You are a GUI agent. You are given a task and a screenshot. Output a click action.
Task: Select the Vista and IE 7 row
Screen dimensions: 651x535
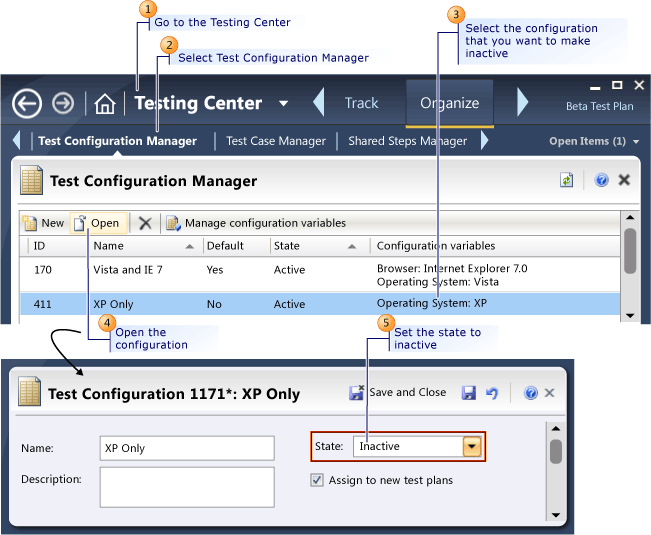(320, 275)
